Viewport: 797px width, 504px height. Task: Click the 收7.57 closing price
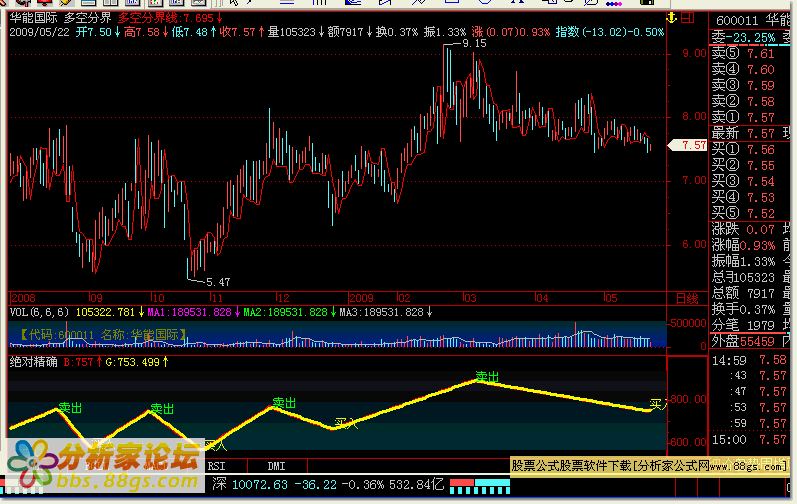(x=242, y=32)
